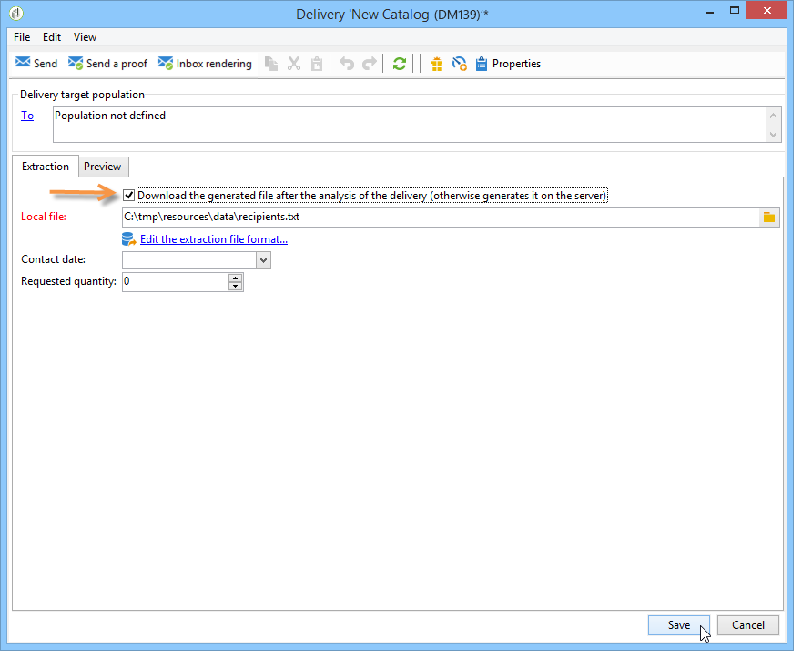
Task: Close the Delivery window
Action: [767, 10]
